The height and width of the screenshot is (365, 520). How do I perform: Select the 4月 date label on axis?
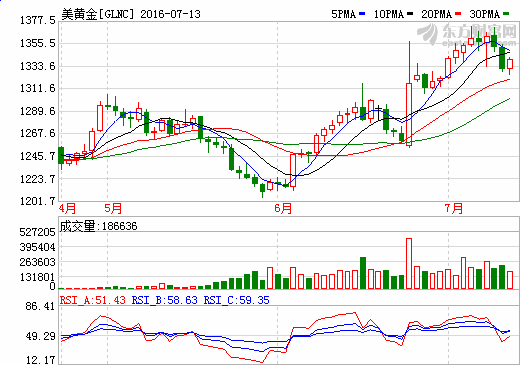[x=67, y=209]
